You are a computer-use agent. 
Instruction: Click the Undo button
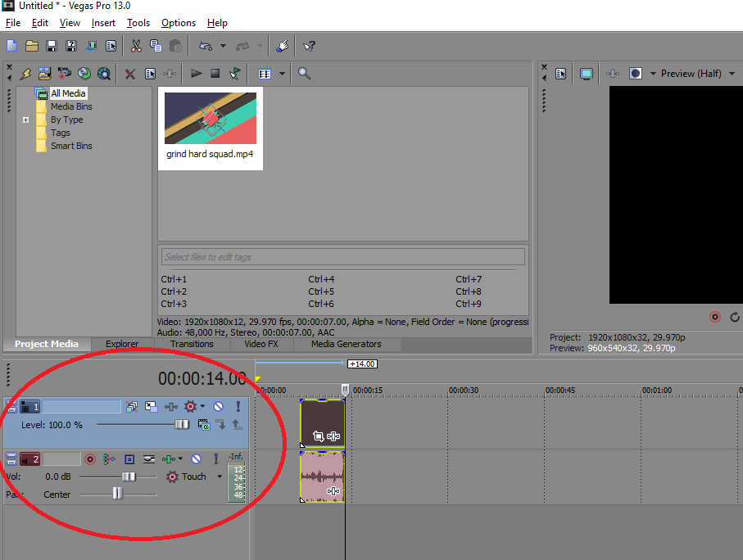coord(205,45)
